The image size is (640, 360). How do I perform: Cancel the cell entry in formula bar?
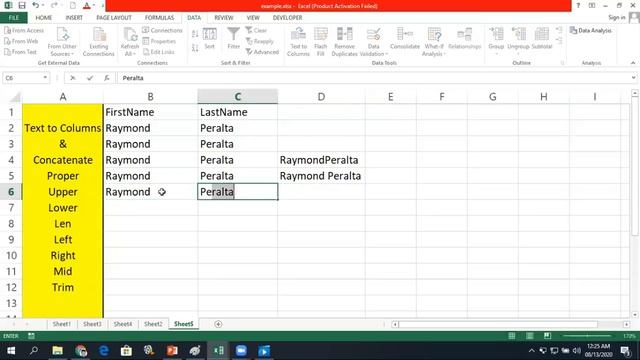(x=73, y=78)
